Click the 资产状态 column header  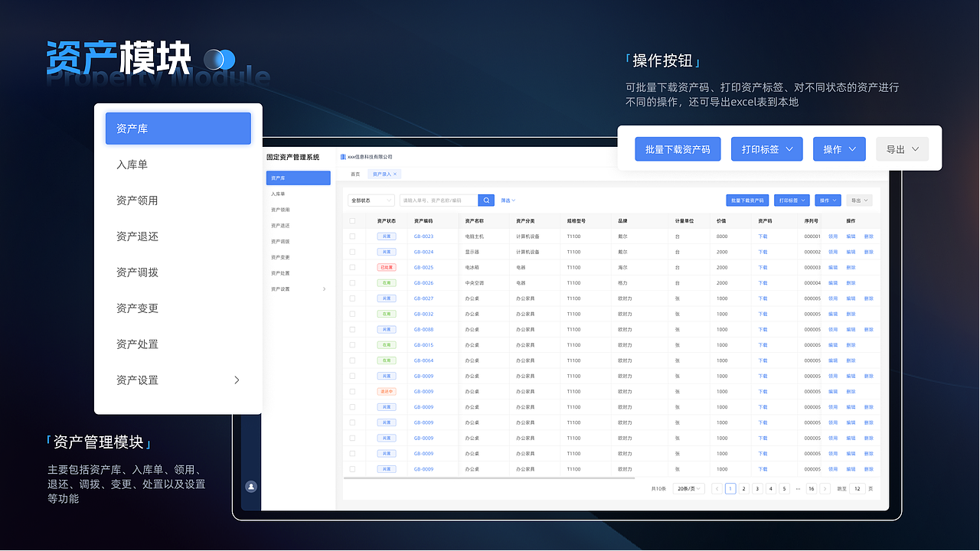(387, 221)
